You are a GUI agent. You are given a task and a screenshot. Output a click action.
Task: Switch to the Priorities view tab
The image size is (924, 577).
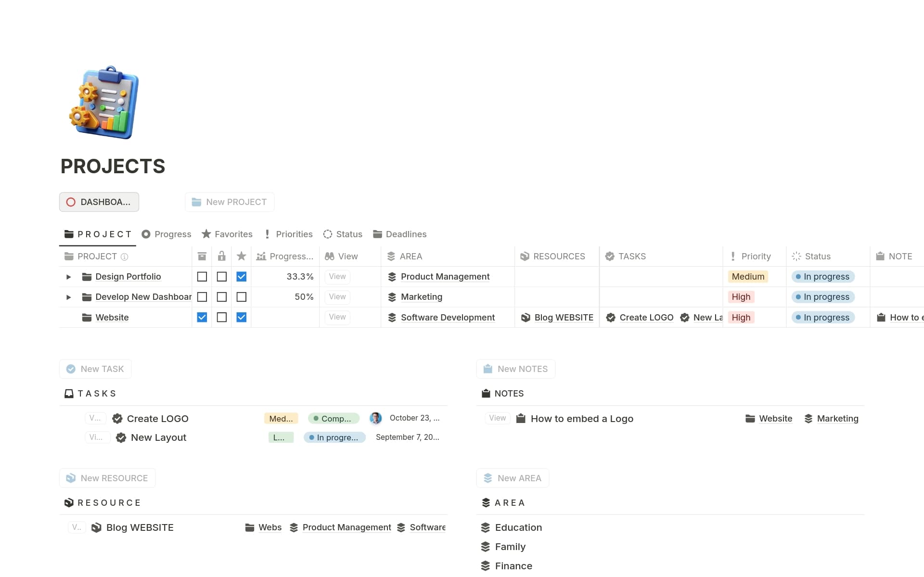tap(288, 234)
